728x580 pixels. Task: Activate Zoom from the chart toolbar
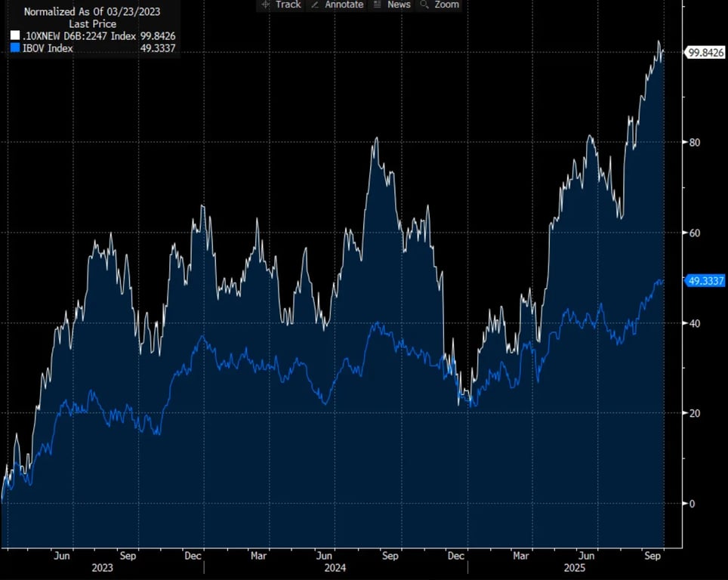pyautogui.click(x=446, y=5)
